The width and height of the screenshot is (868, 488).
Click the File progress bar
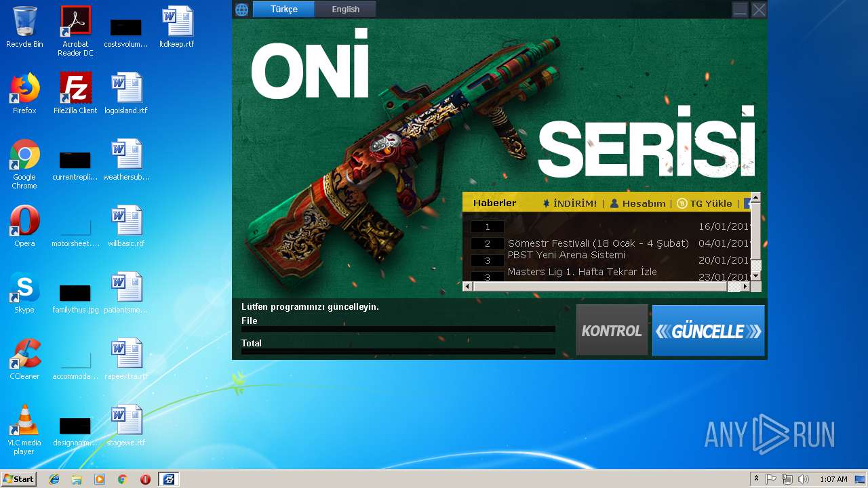[398, 329]
